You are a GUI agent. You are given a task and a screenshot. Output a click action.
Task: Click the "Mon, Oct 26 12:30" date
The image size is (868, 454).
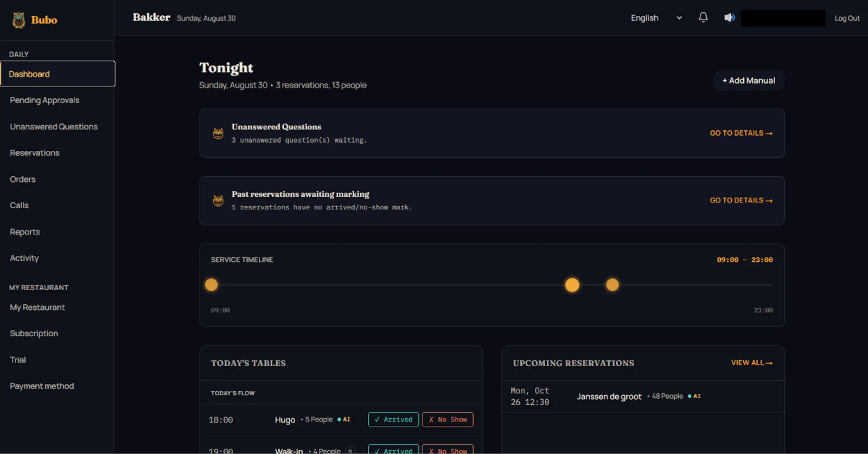(530, 397)
